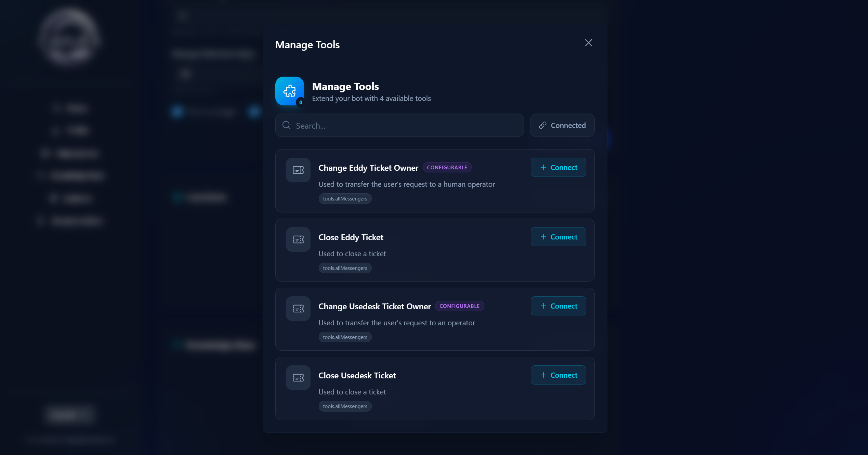
Task: Click the Close Usedesk Ticket title
Action: tap(357, 376)
